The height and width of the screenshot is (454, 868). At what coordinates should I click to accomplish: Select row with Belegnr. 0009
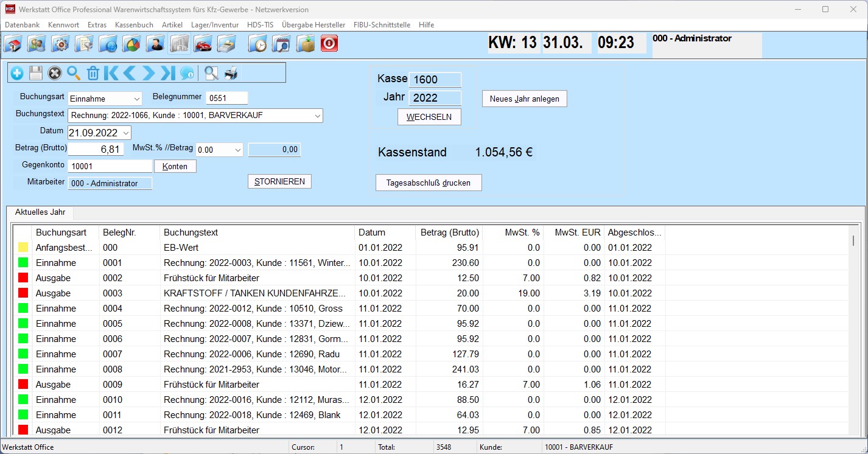[x=430, y=385]
